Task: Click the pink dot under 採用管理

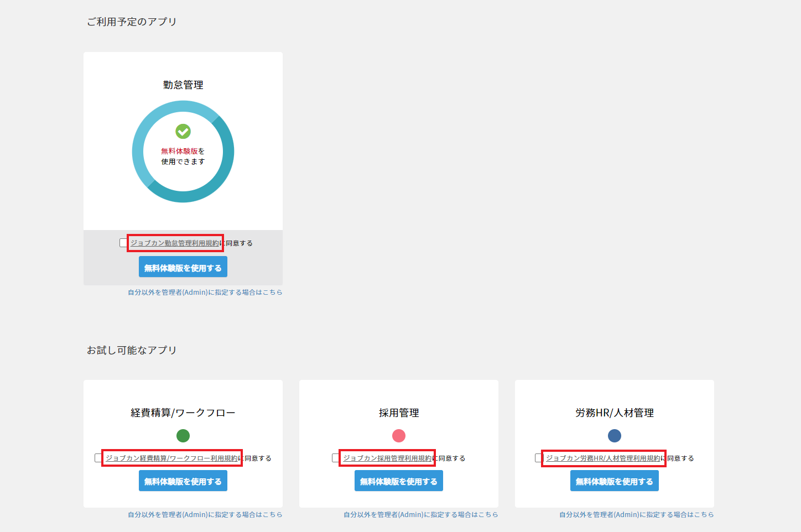Action: (399, 436)
